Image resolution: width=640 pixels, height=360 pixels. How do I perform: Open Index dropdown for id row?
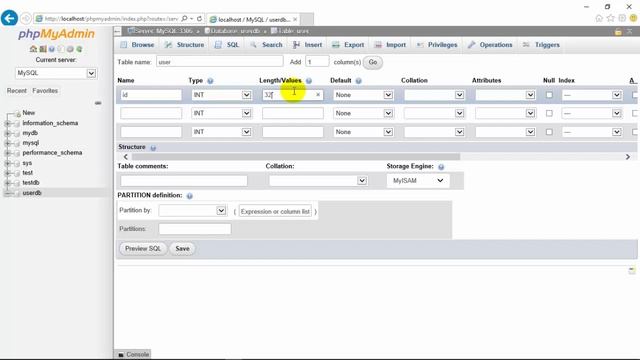point(592,95)
